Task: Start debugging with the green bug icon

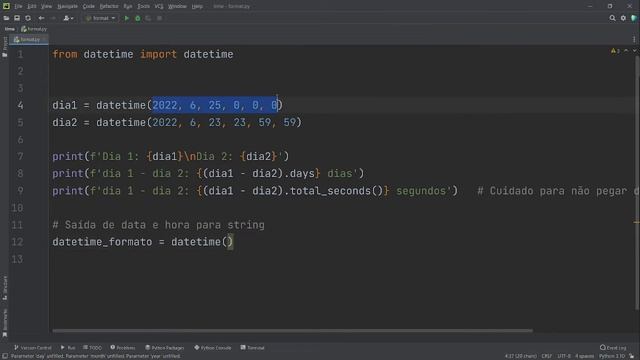Action: [138, 18]
